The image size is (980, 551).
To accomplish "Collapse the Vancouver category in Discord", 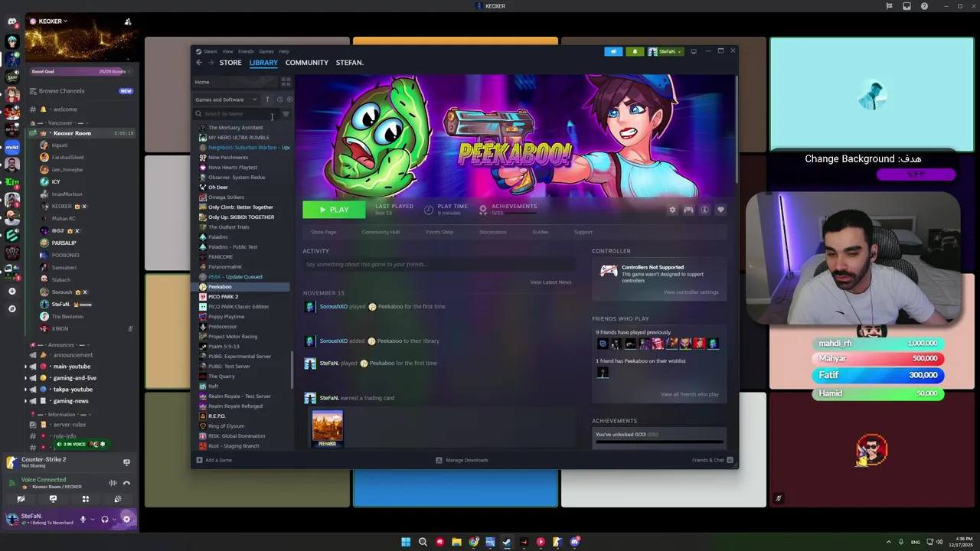I will [60, 122].
